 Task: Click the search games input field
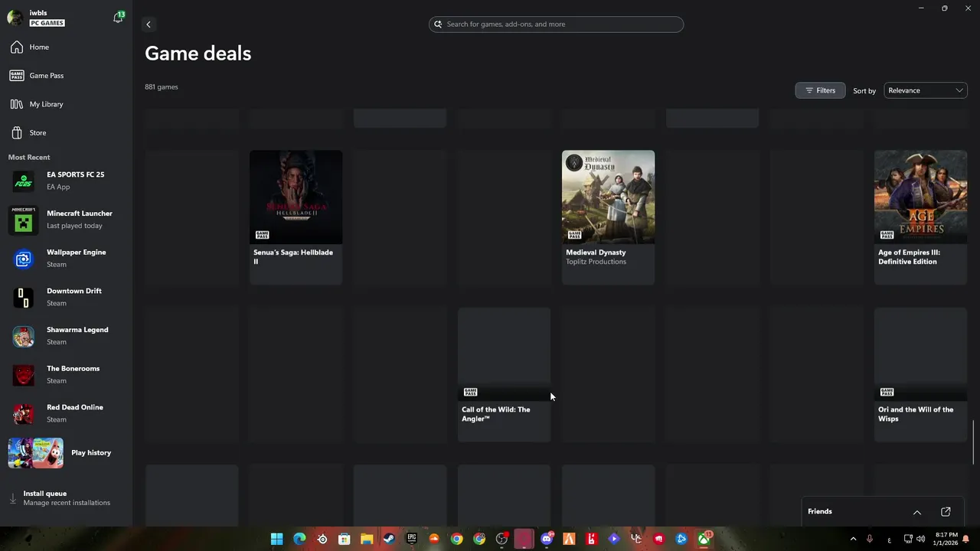coord(556,24)
